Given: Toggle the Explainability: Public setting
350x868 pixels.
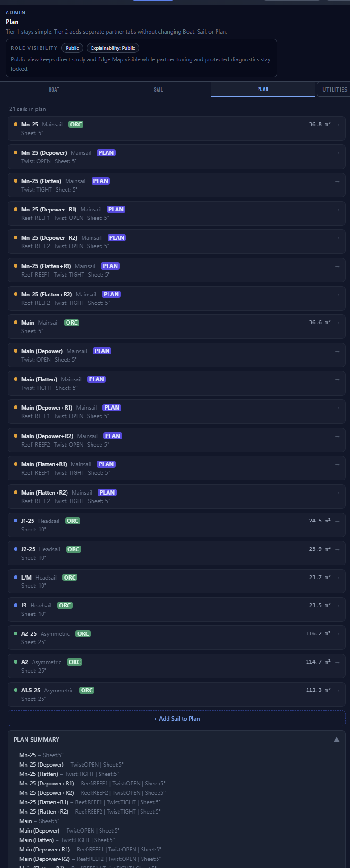Looking at the screenshot, I should pos(112,48).
